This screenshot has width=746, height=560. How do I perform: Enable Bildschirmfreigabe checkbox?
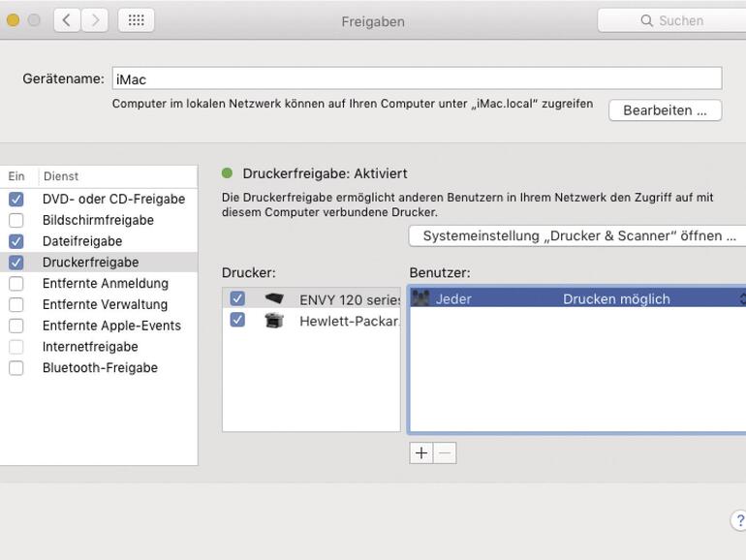[16, 220]
